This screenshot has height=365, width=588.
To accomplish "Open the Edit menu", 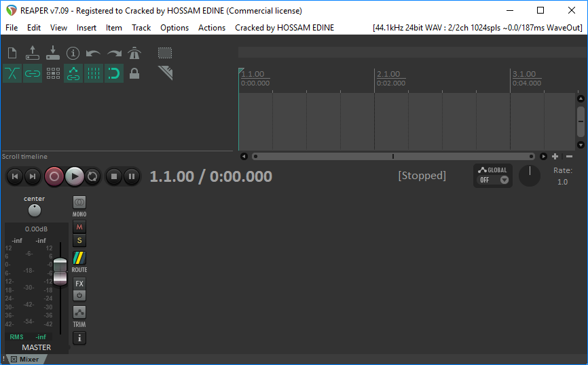I will pos(34,28).
